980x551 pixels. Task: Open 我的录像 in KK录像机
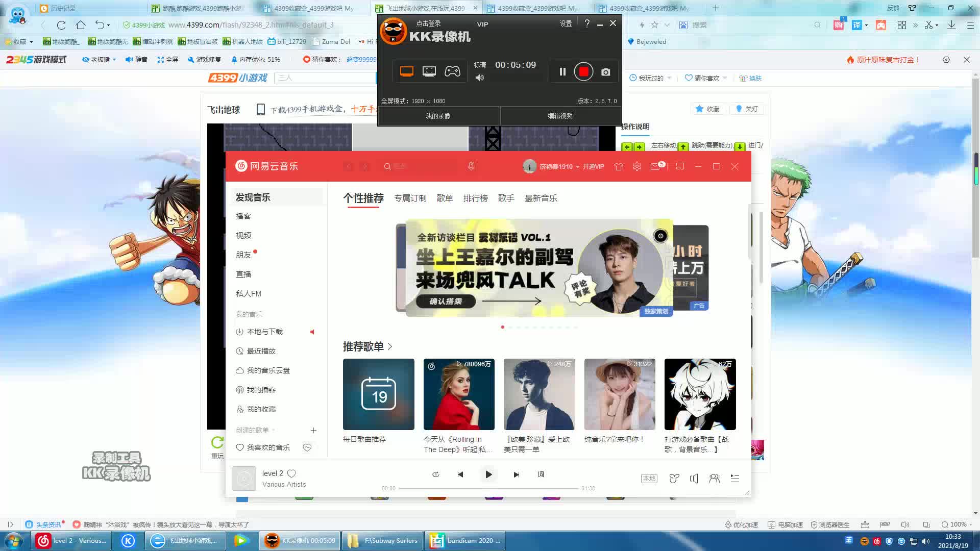click(438, 116)
